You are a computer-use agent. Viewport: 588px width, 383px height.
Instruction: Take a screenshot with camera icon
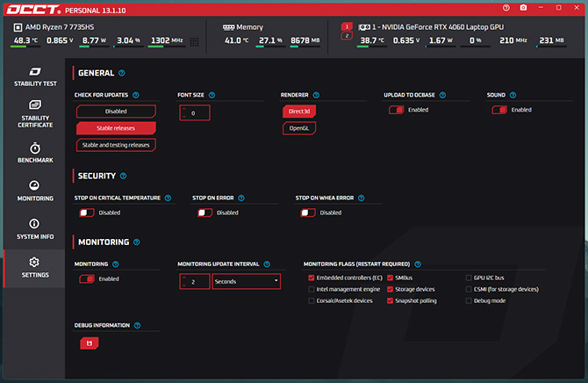(x=524, y=8)
